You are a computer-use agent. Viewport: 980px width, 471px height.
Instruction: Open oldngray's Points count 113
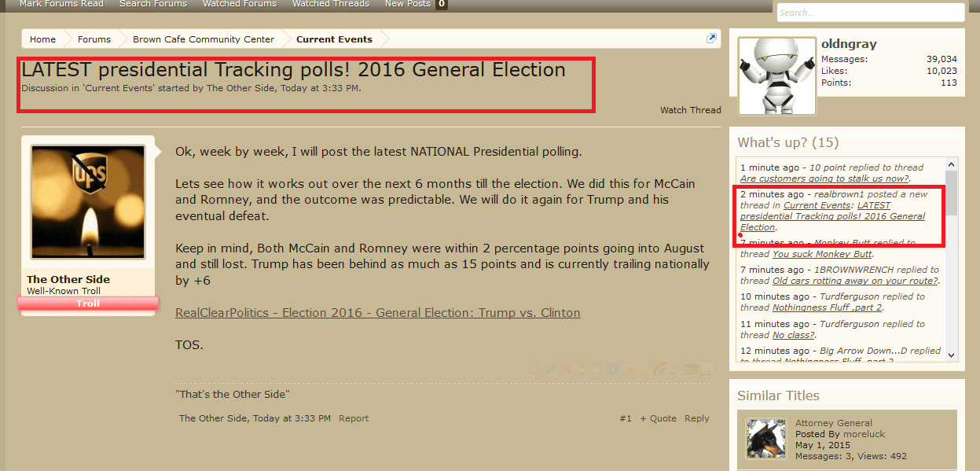(949, 83)
